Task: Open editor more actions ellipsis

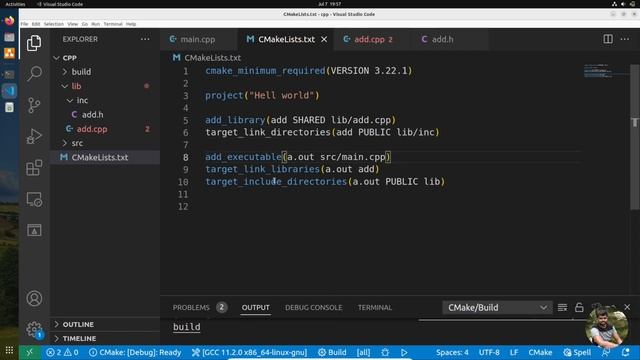Action: 625,39
